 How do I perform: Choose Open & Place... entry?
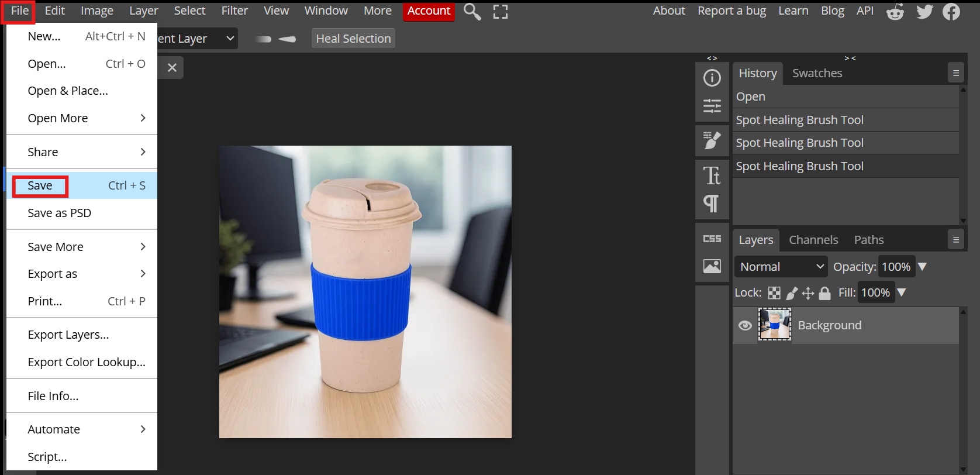tap(82, 91)
